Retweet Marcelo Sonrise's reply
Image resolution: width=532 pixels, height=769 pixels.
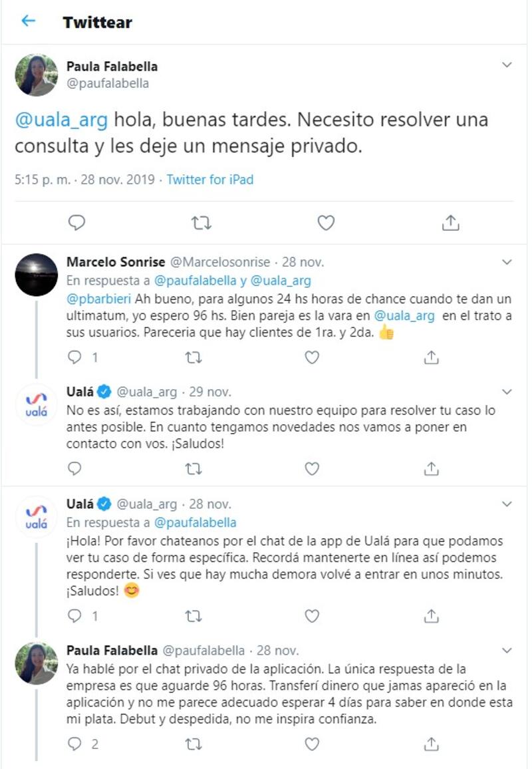(193, 357)
